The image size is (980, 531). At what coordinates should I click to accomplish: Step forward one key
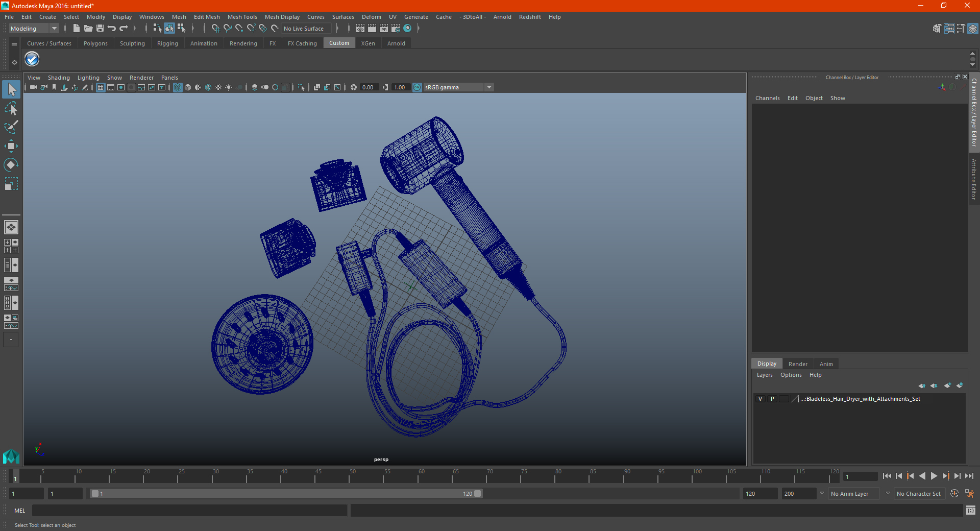[946, 476]
